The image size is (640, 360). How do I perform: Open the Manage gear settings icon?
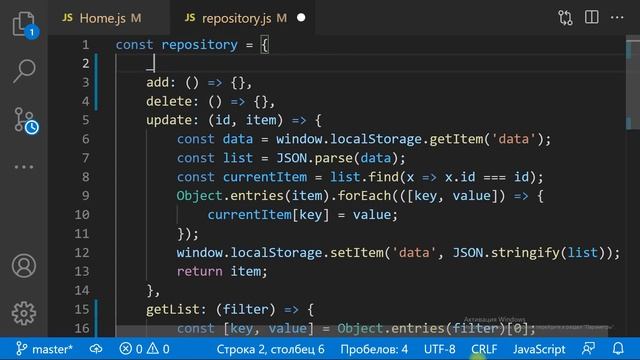tap(24, 313)
